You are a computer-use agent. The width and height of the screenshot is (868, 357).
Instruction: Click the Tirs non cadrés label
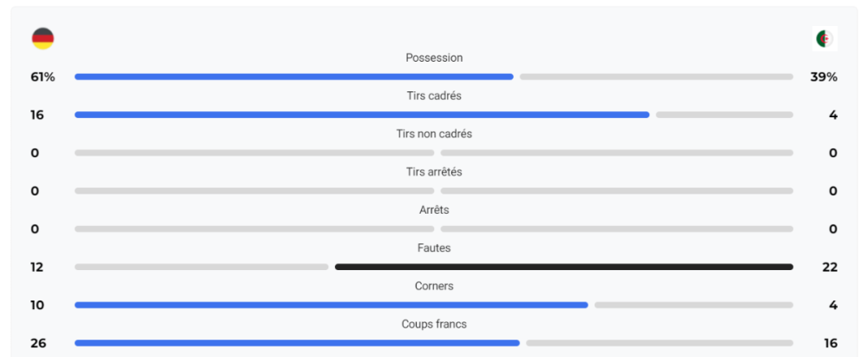click(434, 134)
